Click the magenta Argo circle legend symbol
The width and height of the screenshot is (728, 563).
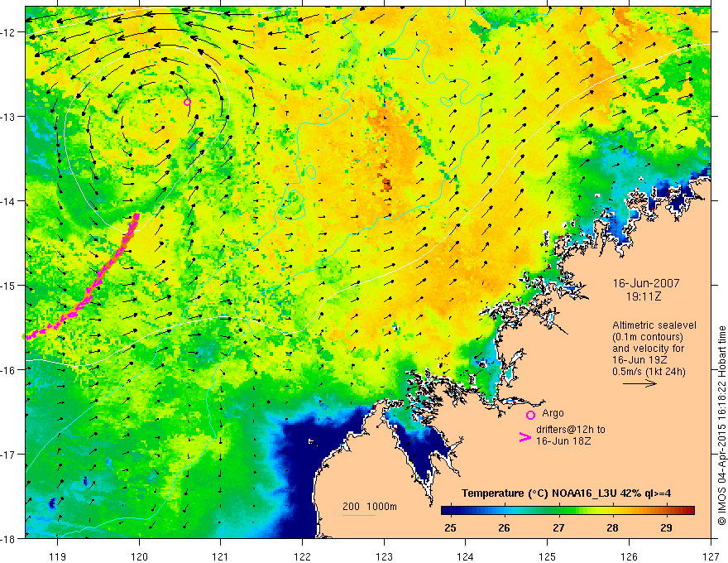click(530, 415)
